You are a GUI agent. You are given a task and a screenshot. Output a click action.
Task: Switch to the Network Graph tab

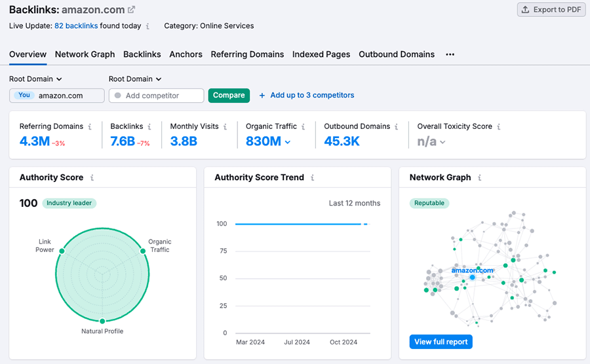(x=85, y=54)
